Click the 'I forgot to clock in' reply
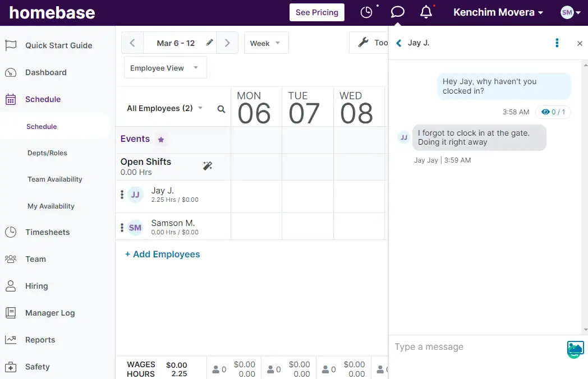Screen dimensions: 588x379 pyautogui.click(x=479, y=137)
